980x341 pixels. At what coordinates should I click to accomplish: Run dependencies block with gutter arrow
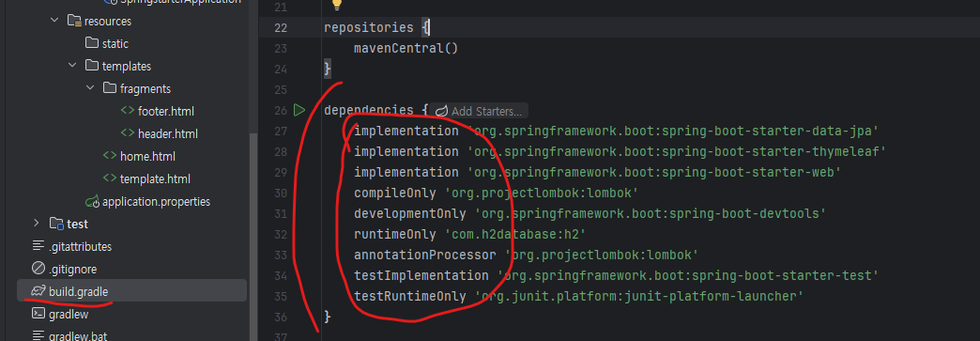click(299, 110)
